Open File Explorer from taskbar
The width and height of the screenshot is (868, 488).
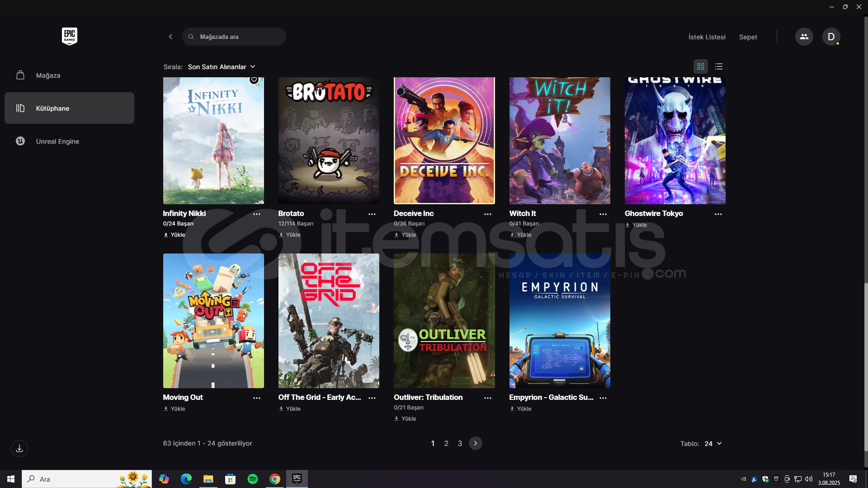pos(208,479)
